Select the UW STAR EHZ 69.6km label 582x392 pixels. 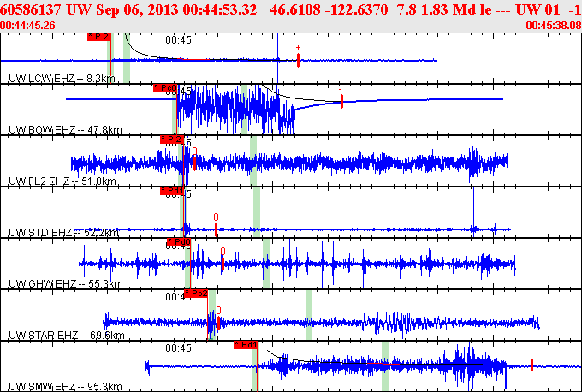click(x=67, y=336)
